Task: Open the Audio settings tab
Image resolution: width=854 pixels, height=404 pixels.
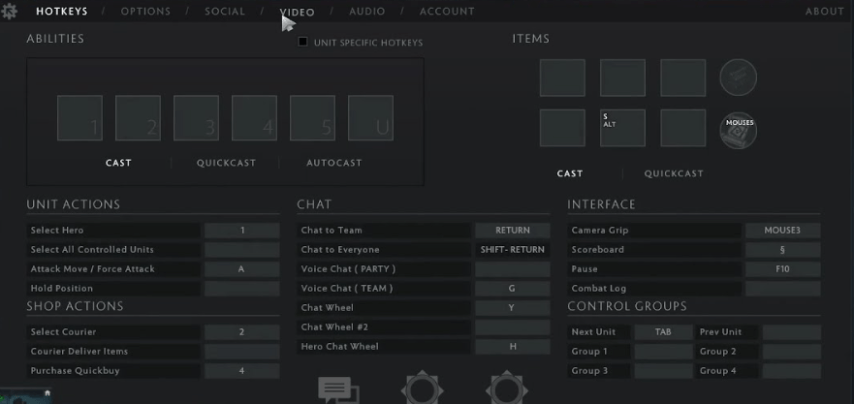Action: 367,12
